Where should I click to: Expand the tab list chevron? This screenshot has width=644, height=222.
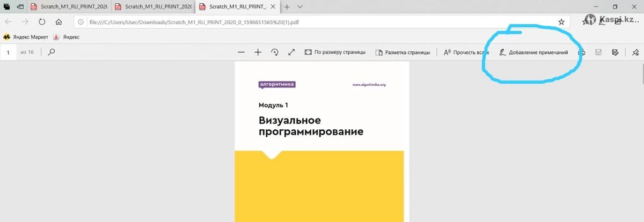(x=300, y=7)
